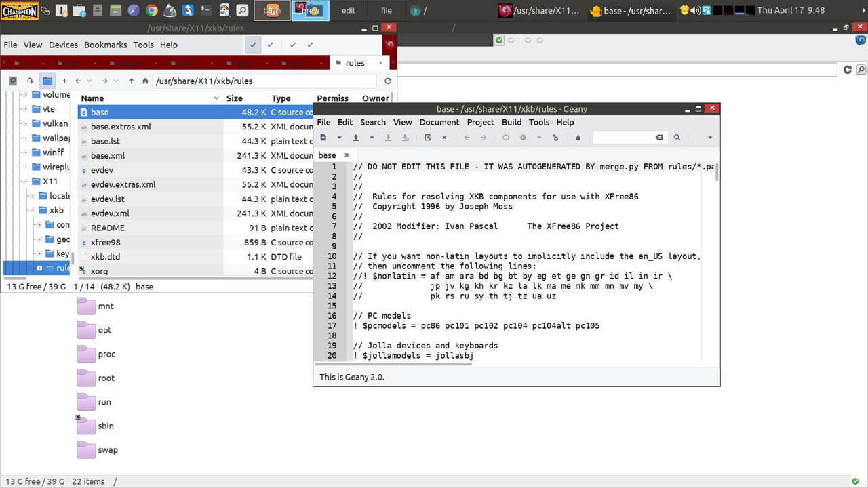Mute system volume in the system tray

point(696,10)
